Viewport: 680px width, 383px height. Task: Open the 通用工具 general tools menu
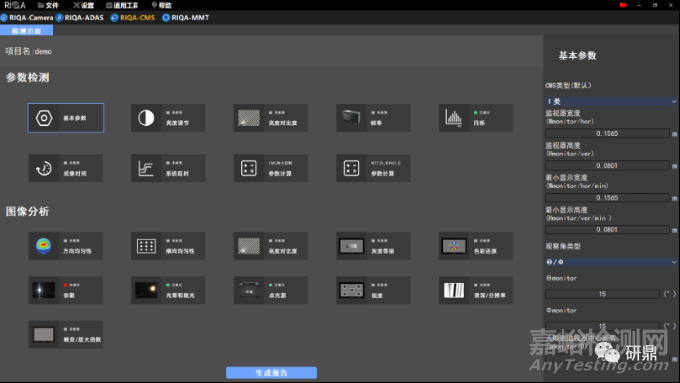click(x=122, y=5)
